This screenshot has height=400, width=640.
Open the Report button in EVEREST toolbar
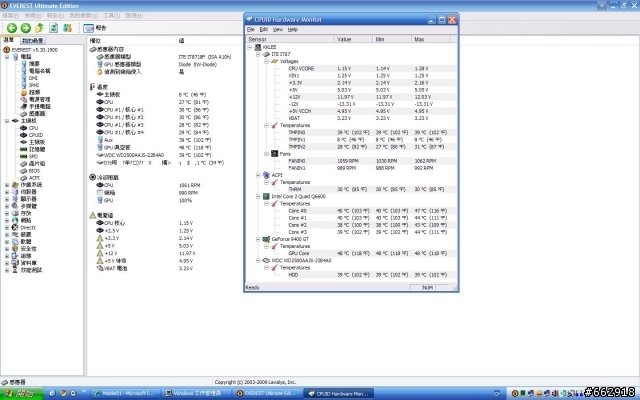[95, 28]
